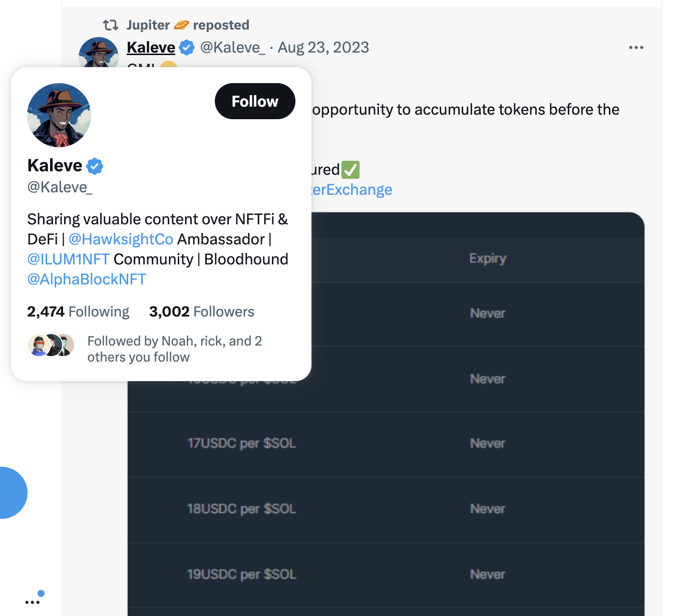The height and width of the screenshot is (616, 686).
Task: Click the 'Jupiter reposted' label
Action: 188,25
